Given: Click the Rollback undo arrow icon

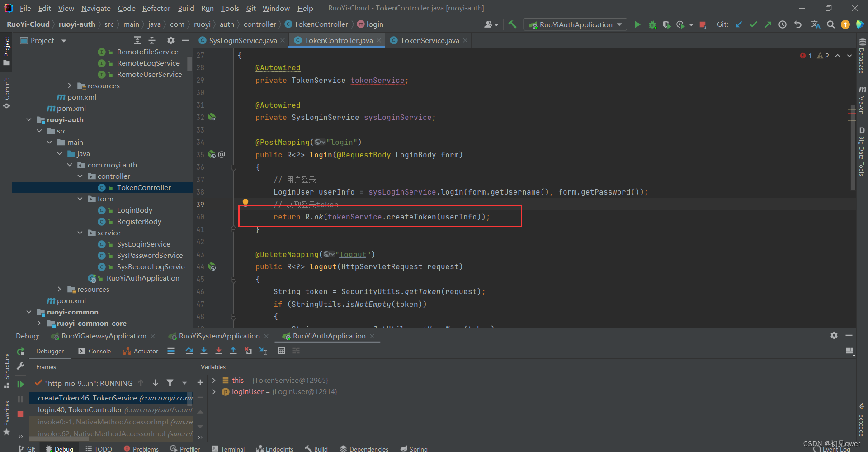Looking at the screenshot, I should click(x=797, y=24).
